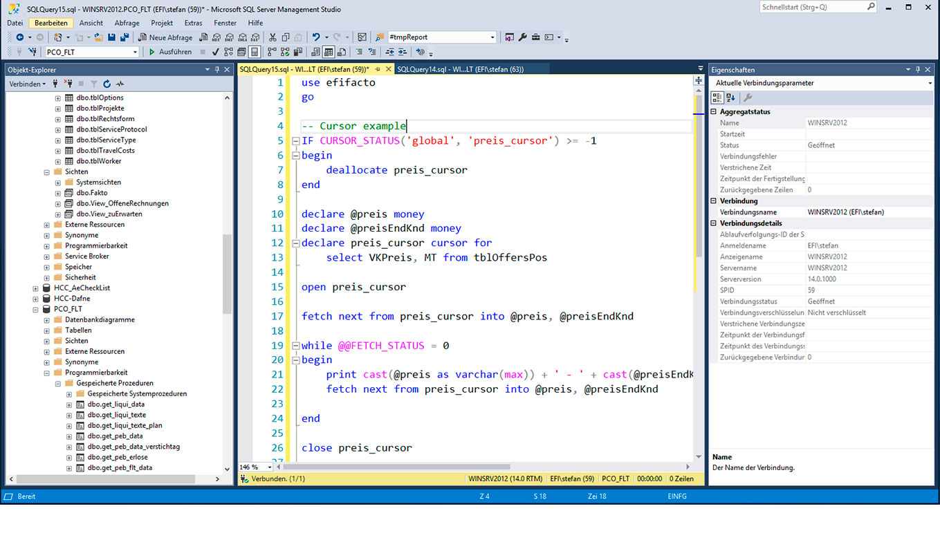The height and width of the screenshot is (560, 940).
Task: Sort properties alphabetically with A-Z icon
Action: point(731,97)
